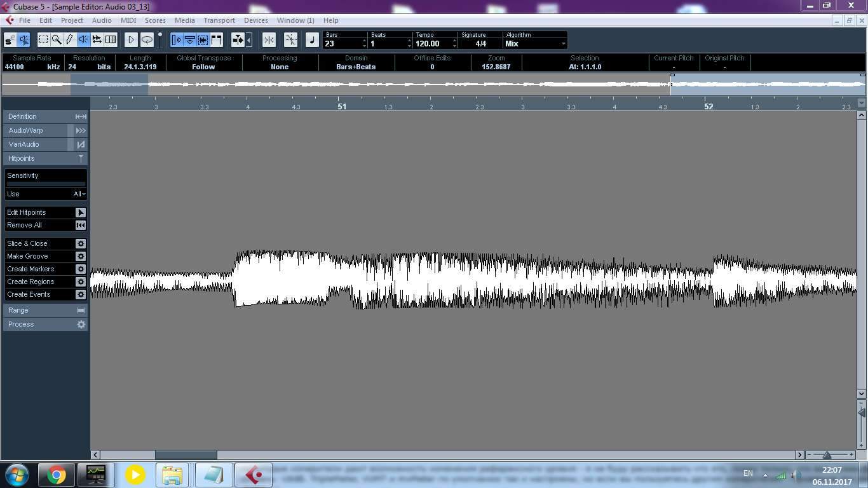Open the Use All dropdown
This screenshot has height=488, width=868.
coord(79,194)
